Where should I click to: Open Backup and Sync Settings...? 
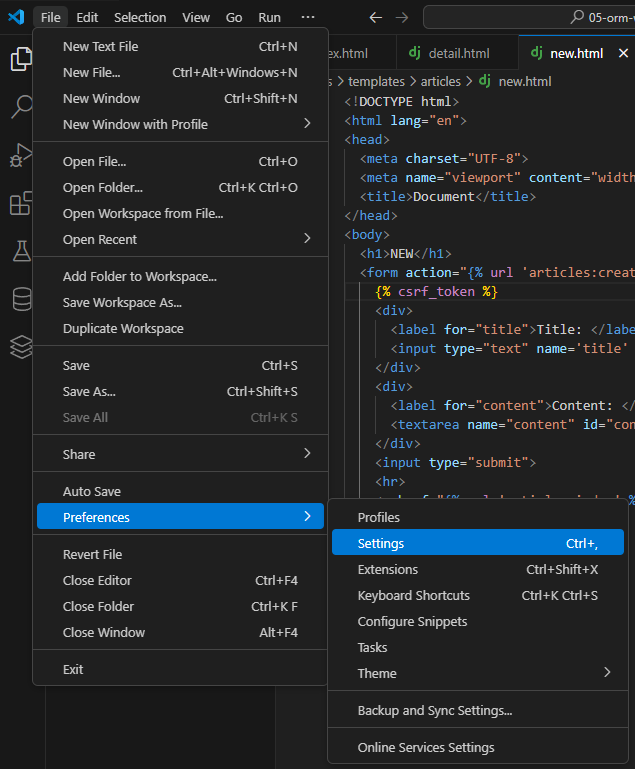point(478,711)
